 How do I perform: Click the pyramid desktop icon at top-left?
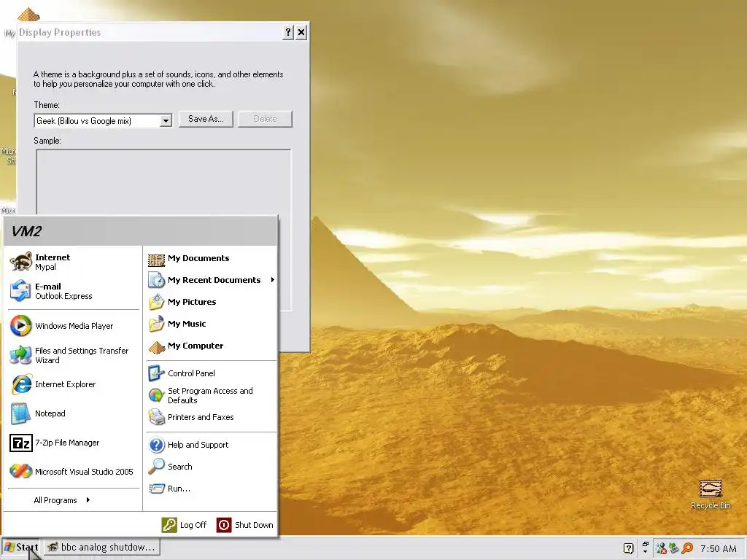point(28,15)
